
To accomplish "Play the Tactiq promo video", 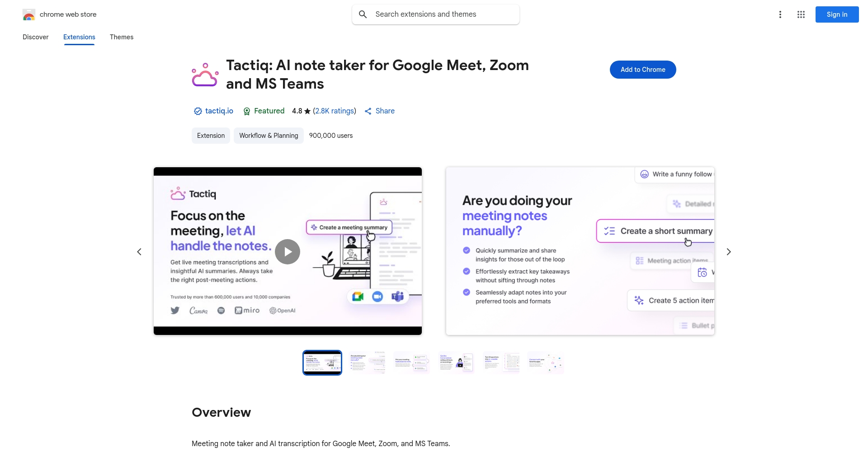I will pyautogui.click(x=288, y=252).
